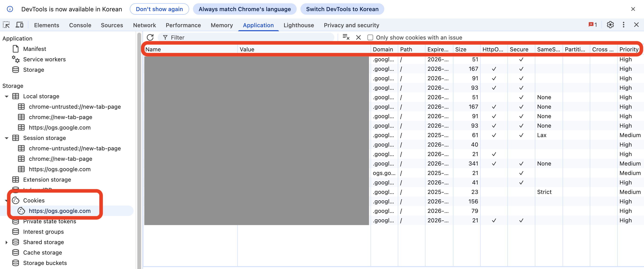Dismiss notice with Don't show again
The width and height of the screenshot is (644, 269).
pos(159,9)
